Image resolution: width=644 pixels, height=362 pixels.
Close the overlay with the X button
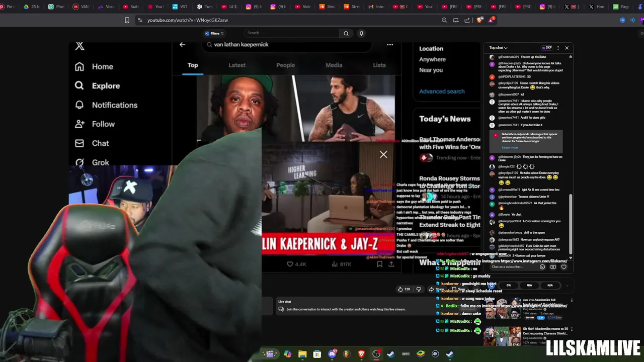tap(383, 154)
